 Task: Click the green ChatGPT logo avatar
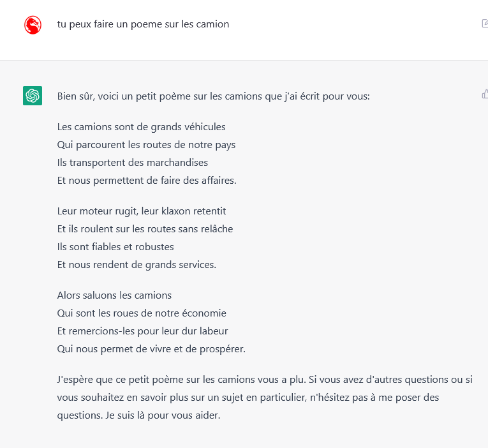click(x=33, y=96)
